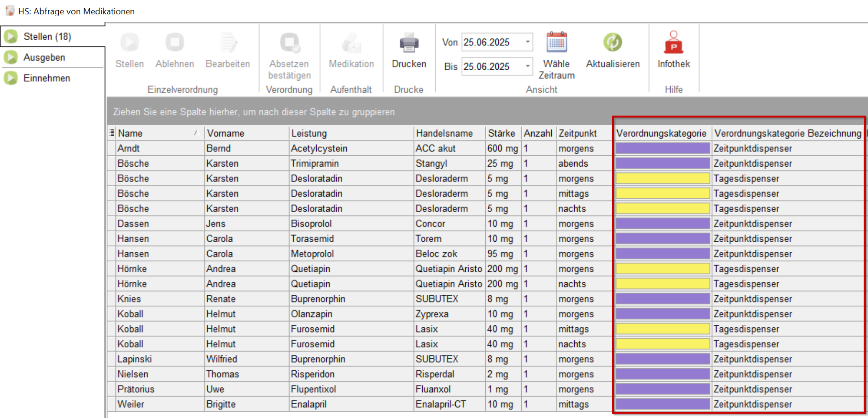Click the Ablehnen toolbar icon
868x418 pixels.
[174, 43]
